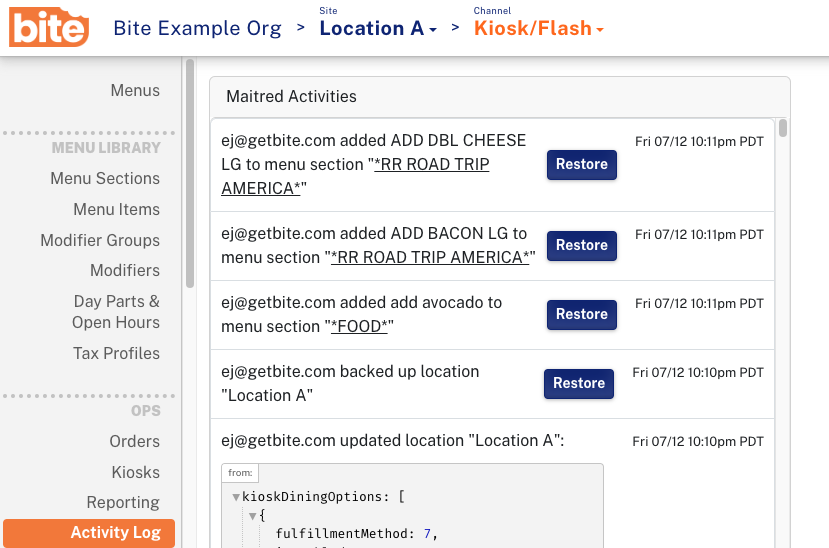Restore the ADD DBL CHEESE LG activity
829x548 pixels.
tap(581, 165)
